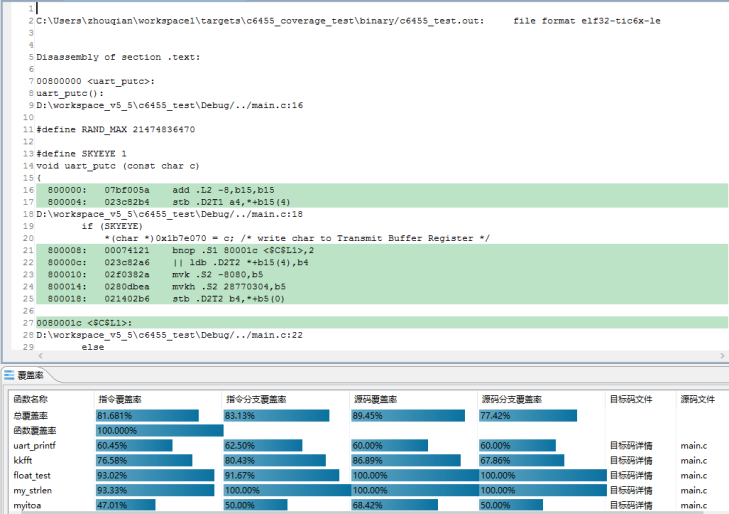Click myitoa 68.42% source coverage bar
The height and width of the screenshot is (514, 729).
[394, 505]
